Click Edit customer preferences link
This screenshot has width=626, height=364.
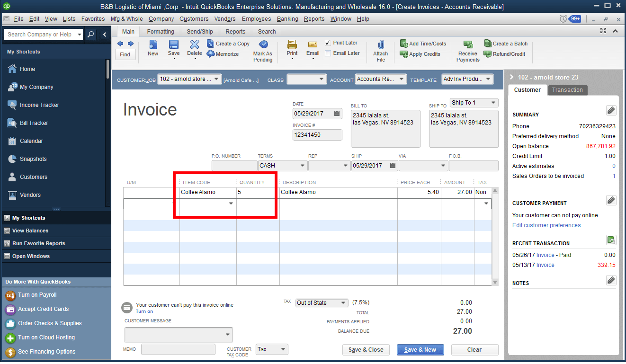(546, 225)
